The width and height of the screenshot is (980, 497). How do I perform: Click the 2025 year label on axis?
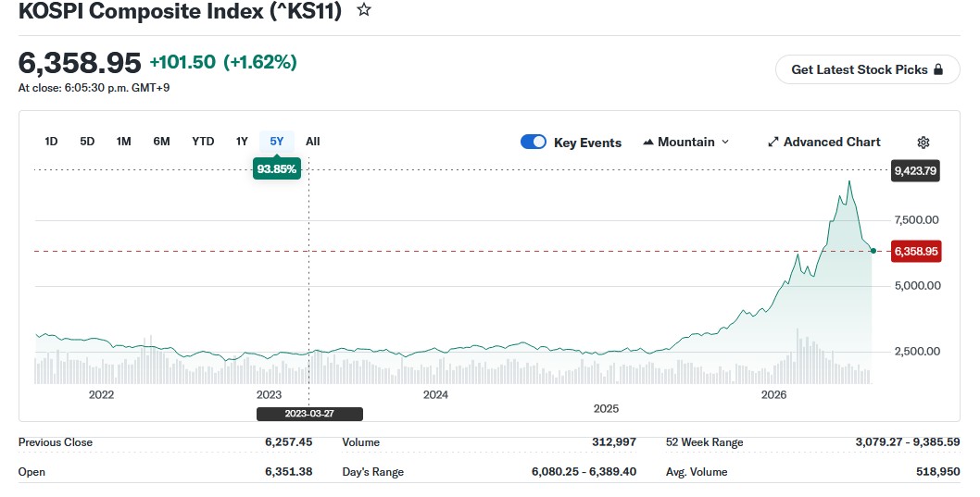coord(607,408)
